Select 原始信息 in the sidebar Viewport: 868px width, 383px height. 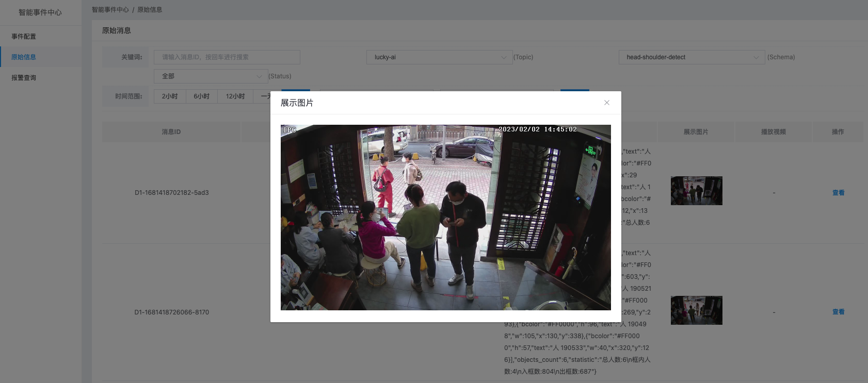pos(24,57)
